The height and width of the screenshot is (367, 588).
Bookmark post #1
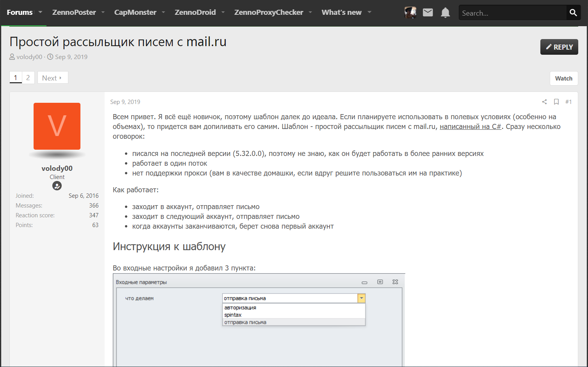coord(556,102)
